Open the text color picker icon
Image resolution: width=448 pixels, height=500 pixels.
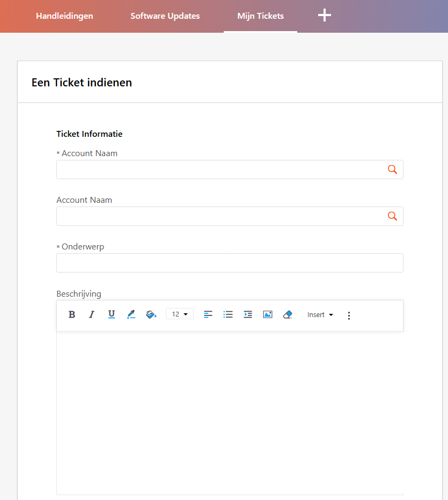(x=131, y=315)
